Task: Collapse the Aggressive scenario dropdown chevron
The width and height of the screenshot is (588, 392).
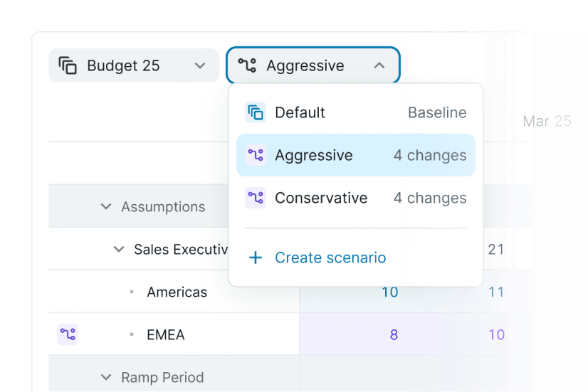Action: 379,66
